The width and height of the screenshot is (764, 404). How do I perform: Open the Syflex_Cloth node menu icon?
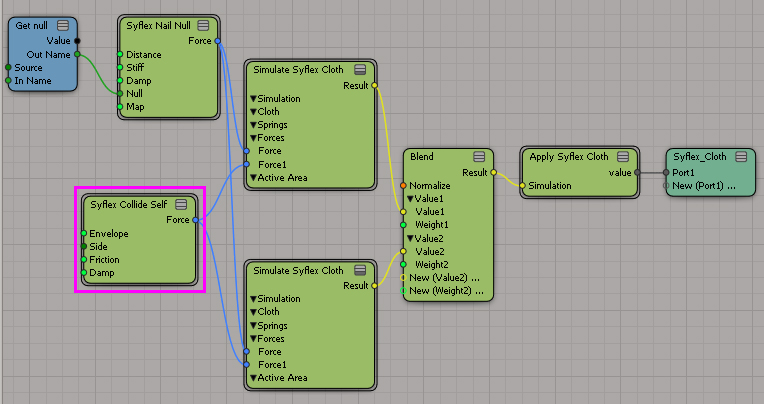[741, 156]
